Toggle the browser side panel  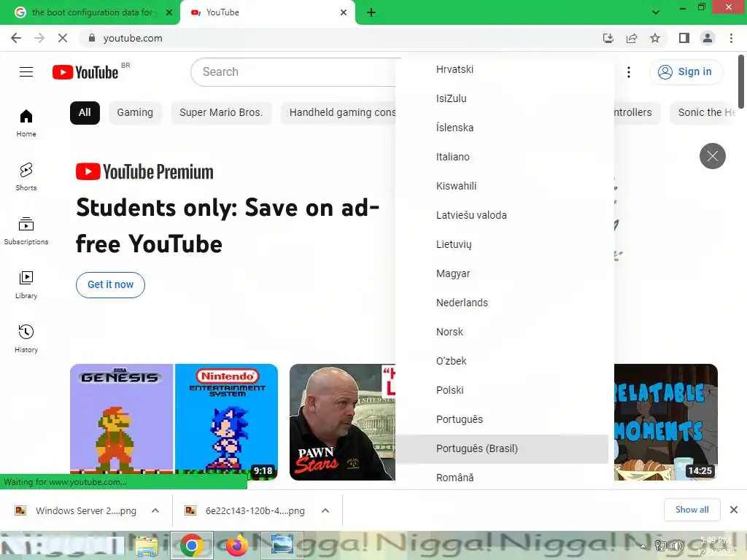684,38
